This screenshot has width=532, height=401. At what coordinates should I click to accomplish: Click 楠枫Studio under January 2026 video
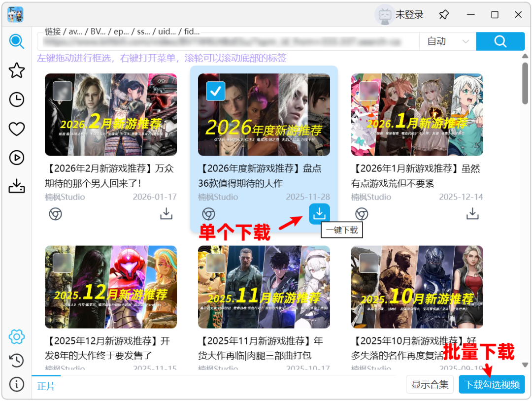371,197
